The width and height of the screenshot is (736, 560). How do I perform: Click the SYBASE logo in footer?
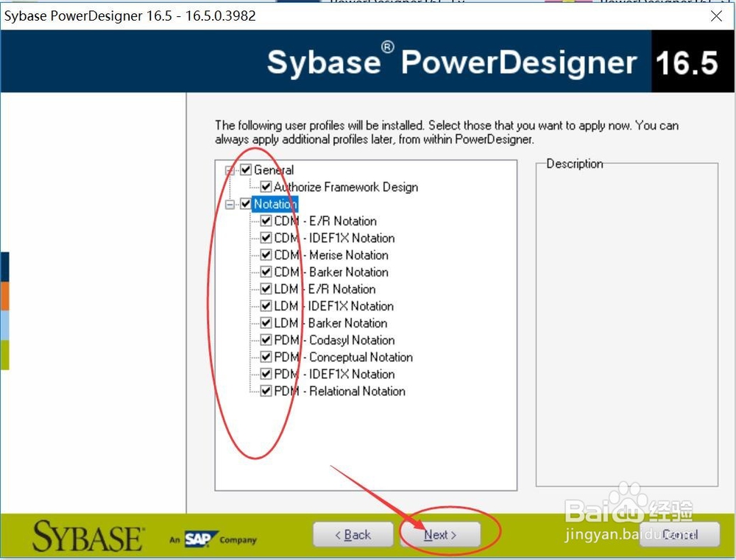coord(88,536)
